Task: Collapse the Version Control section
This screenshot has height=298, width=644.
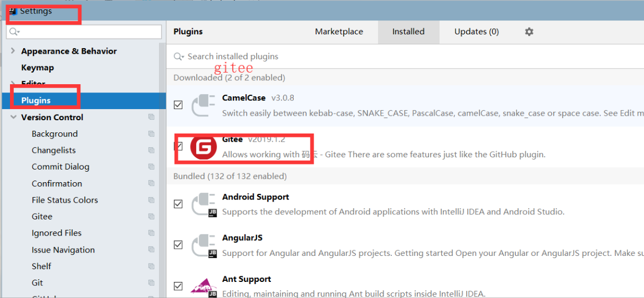Action: (13, 117)
